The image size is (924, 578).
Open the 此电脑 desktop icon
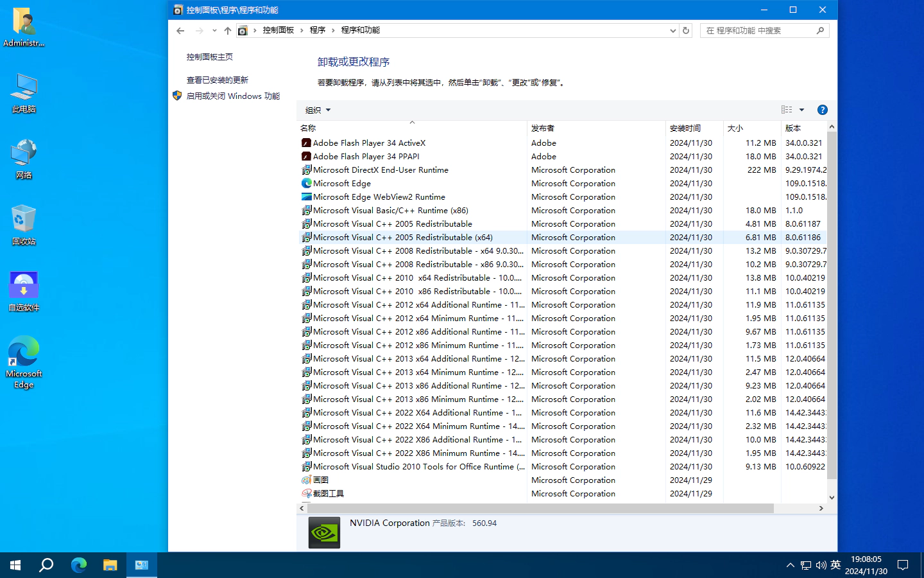(24, 94)
